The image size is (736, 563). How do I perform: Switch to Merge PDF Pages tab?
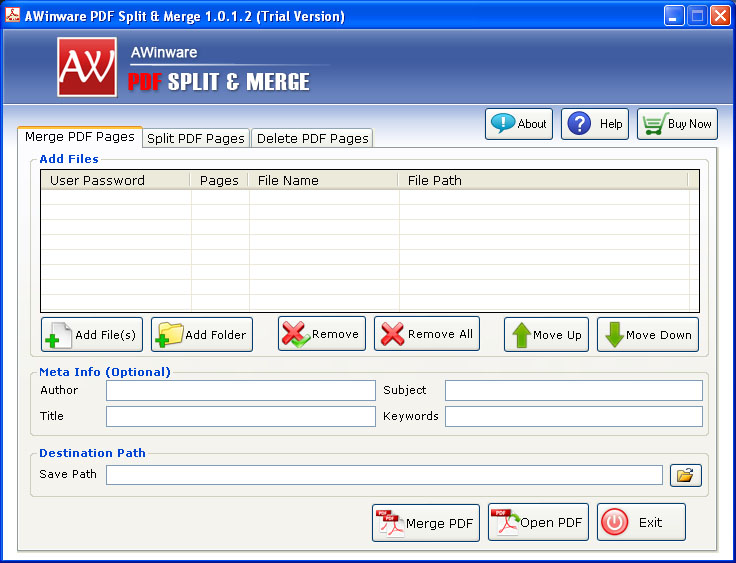(80, 137)
